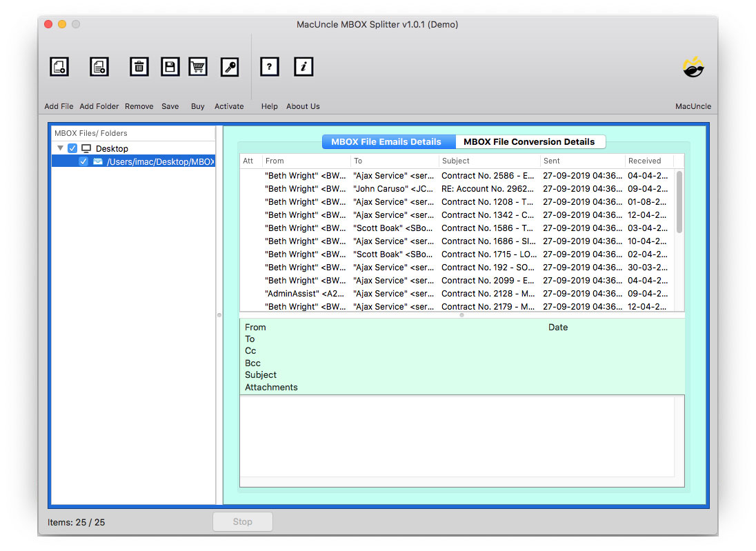Select email Contract No. 1342

point(458,215)
